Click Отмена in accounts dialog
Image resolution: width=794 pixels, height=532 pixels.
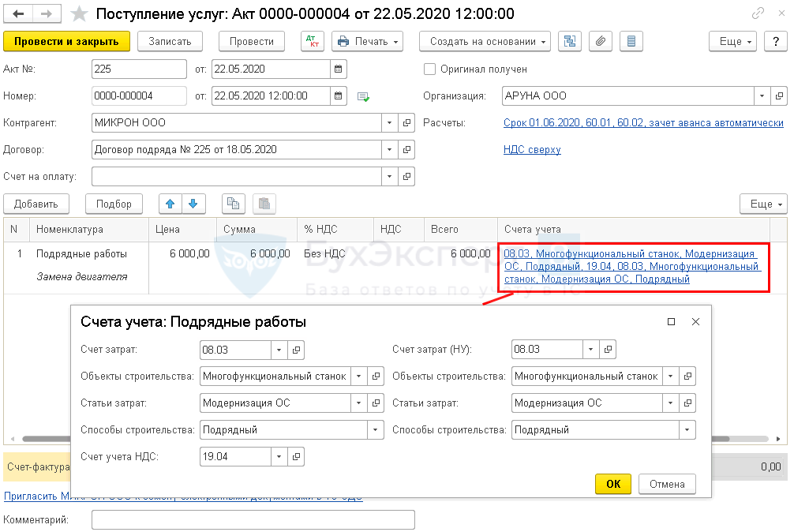(x=667, y=483)
